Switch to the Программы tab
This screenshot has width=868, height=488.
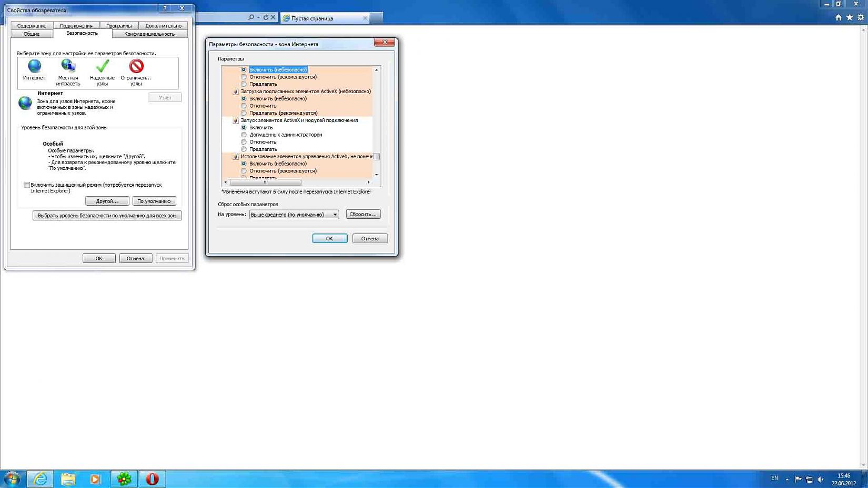(x=119, y=25)
